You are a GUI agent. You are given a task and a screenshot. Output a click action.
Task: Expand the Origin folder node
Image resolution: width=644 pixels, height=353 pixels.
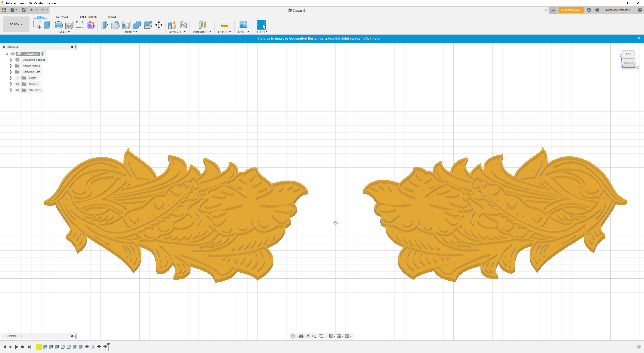point(11,78)
